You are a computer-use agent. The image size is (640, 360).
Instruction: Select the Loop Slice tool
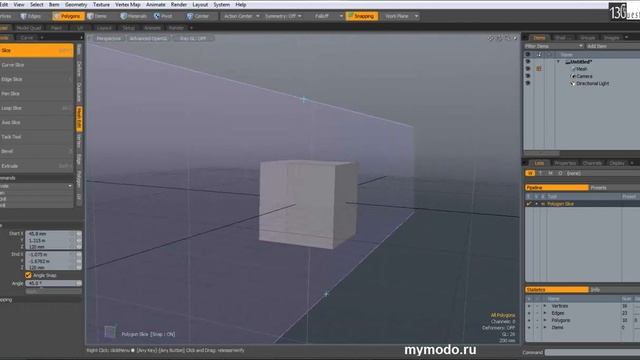click(36, 108)
